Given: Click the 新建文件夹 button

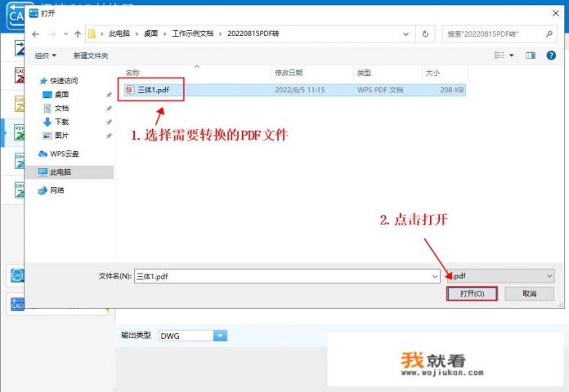Looking at the screenshot, I should pyautogui.click(x=91, y=56).
